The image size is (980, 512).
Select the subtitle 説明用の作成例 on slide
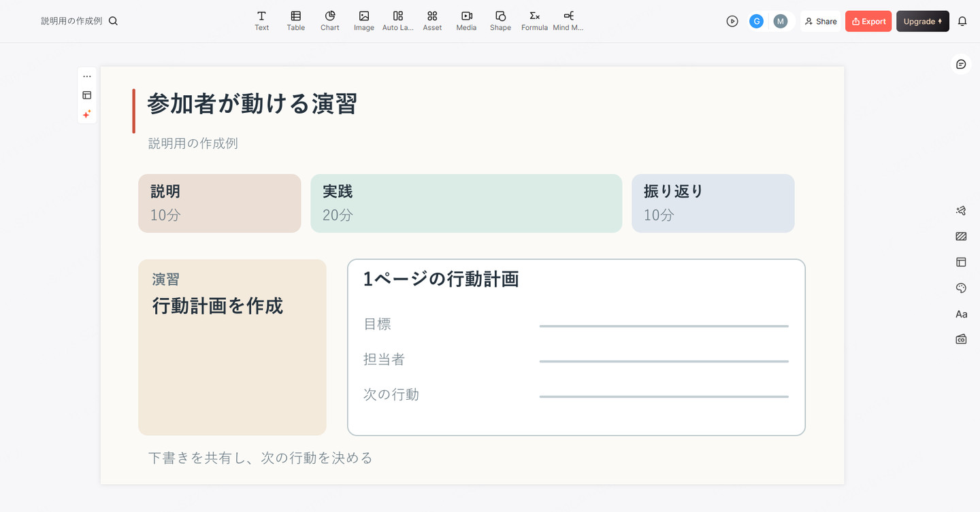click(193, 143)
